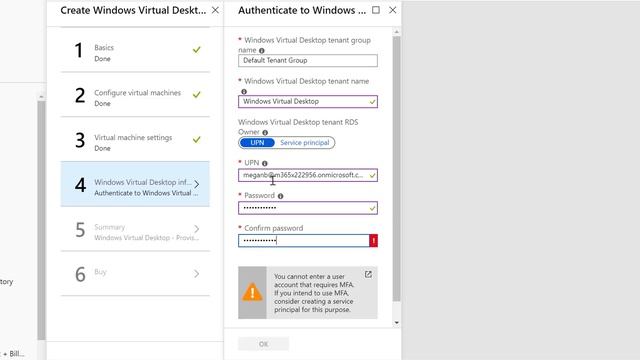Click info icon beside Password label

[x=280, y=196]
